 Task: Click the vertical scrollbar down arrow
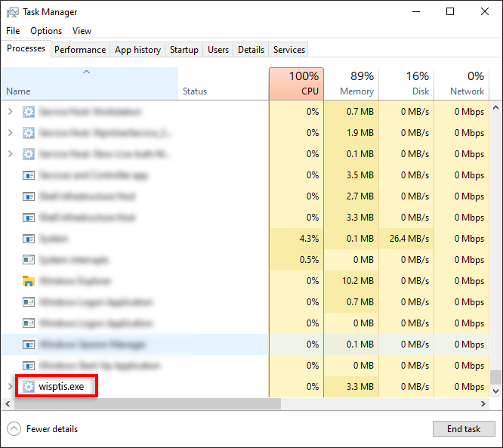[x=495, y=391]
